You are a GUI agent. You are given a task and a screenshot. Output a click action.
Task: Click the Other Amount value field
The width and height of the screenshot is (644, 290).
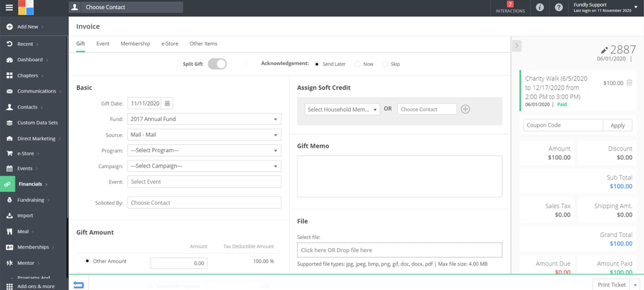pyautogui.click(x=178, y=264)
